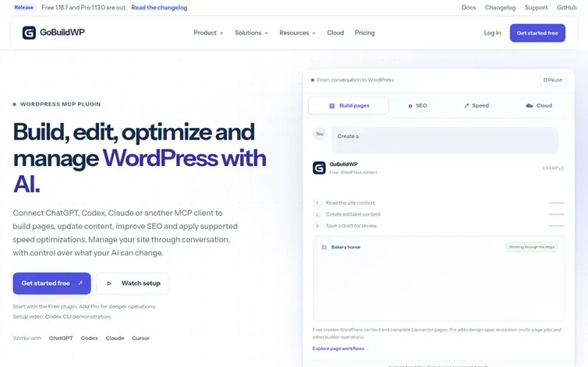Screen dimensions: 588x367
Task: Click 'Free · WordPress content' subtitle
Action: tap(353, 172)
